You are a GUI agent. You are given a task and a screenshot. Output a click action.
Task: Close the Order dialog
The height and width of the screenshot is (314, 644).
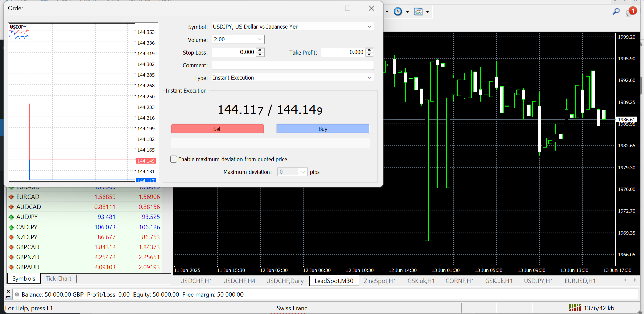point(371,8)
